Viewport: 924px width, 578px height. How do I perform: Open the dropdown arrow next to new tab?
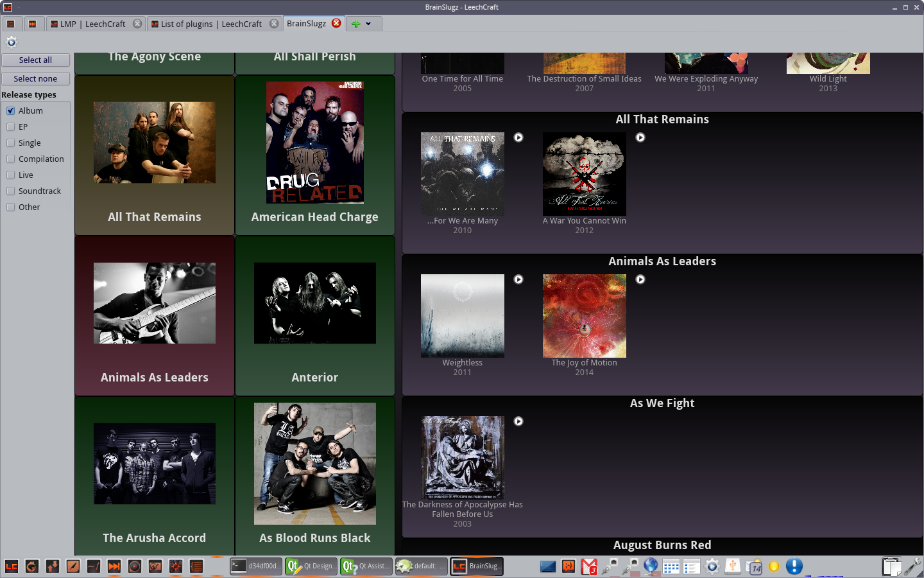click(x=368, y=24)
